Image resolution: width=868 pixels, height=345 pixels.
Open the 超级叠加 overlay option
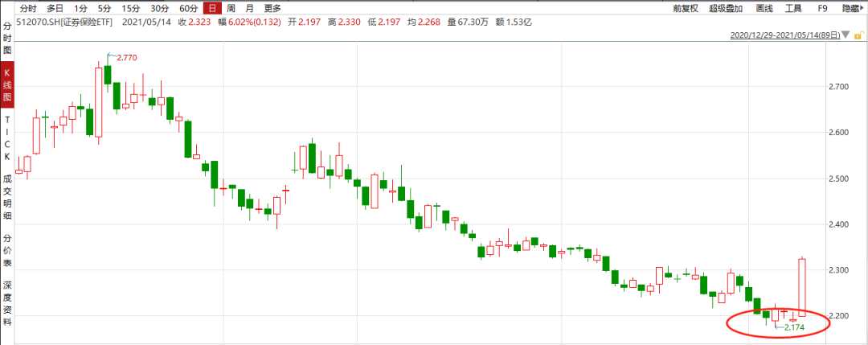point(727,8)
